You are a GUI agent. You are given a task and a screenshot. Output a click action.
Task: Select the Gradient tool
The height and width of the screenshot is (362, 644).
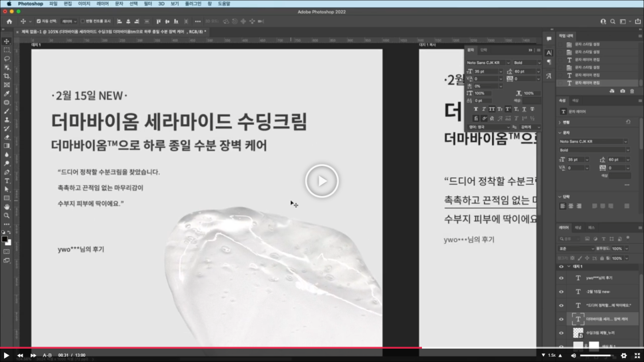(7, 146)
